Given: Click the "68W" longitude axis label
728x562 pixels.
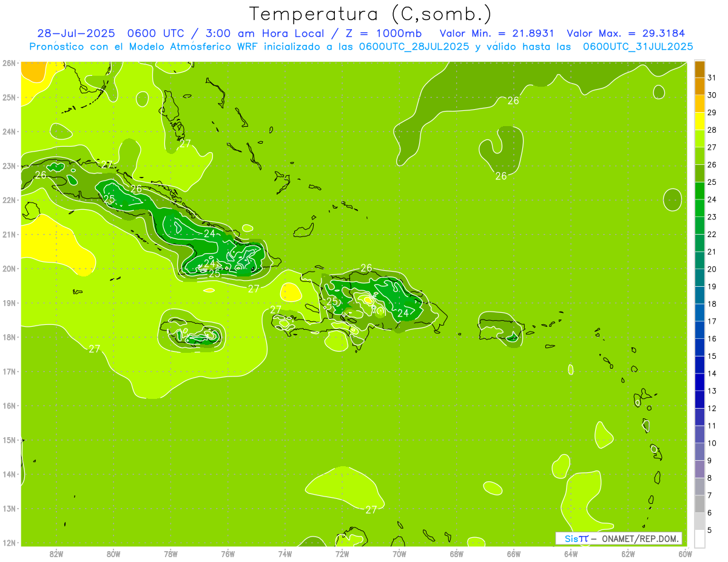Looking at the screenshot, I should tap(457, 554).
